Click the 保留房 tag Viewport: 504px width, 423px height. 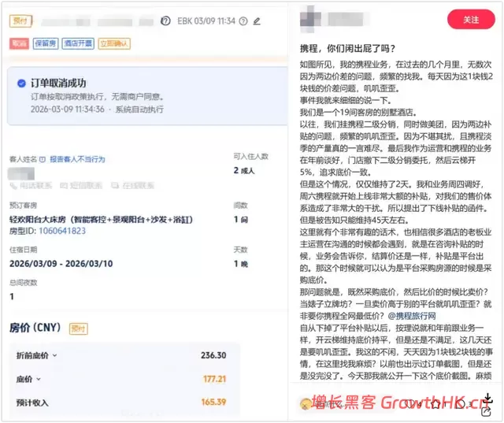point(46,43)
